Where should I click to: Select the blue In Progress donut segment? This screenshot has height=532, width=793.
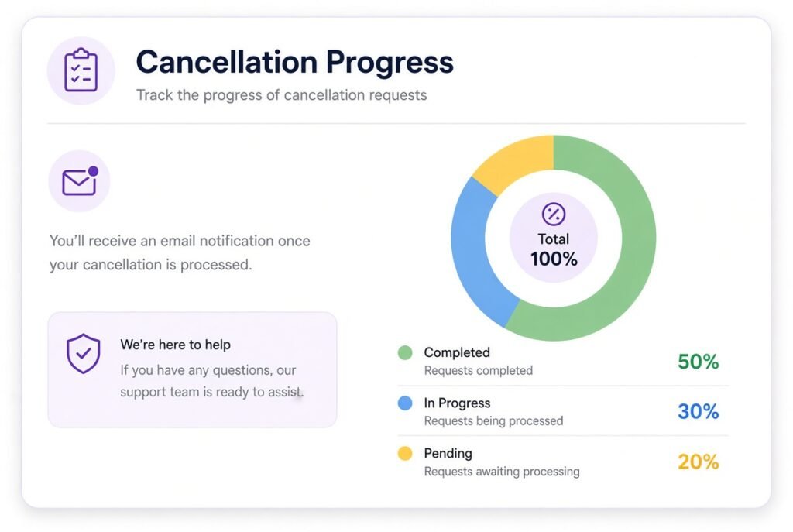click(x=473, y=253)
